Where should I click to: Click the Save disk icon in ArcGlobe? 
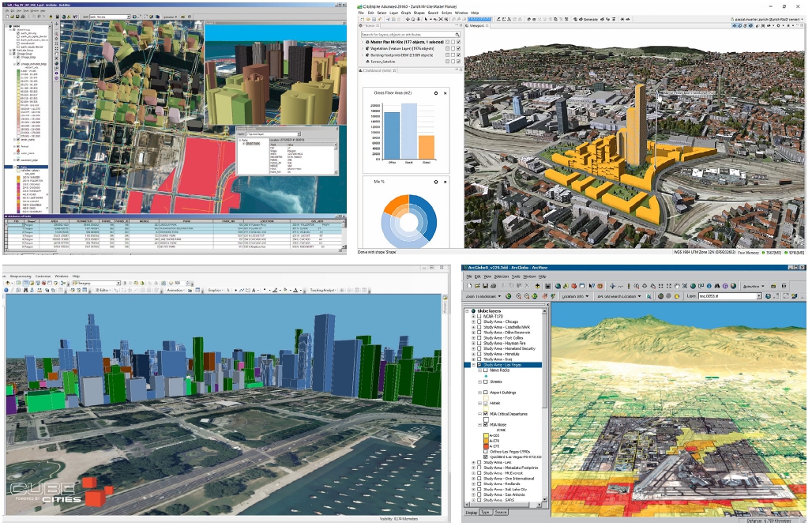pyautogui.click(x=485, y=286)
